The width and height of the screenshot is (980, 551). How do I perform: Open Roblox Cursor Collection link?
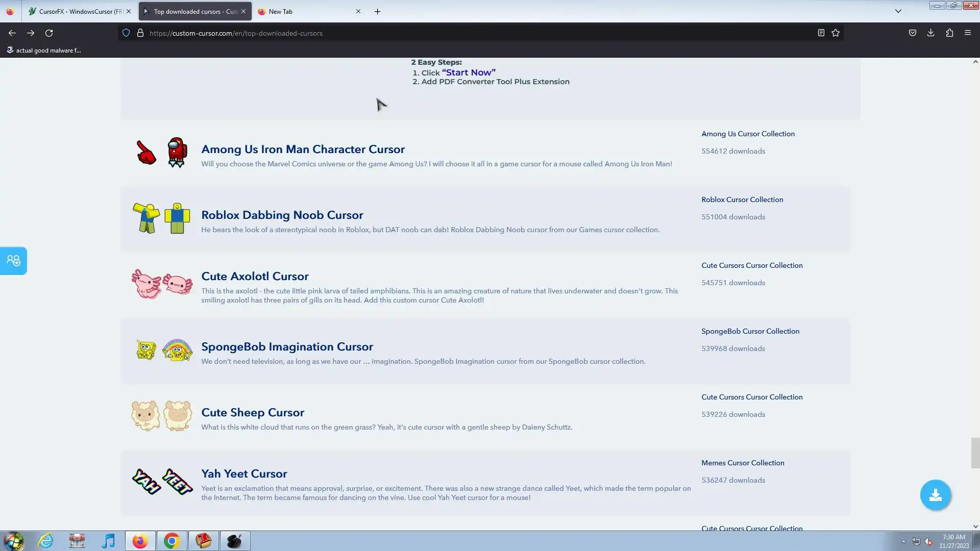click(742, 199)
